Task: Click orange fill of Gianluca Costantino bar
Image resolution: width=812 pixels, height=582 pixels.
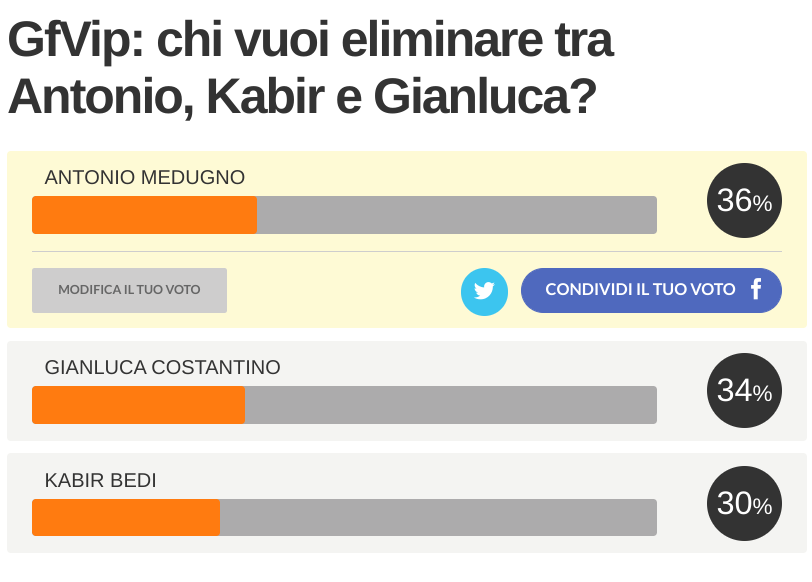Action: (138, 405)
